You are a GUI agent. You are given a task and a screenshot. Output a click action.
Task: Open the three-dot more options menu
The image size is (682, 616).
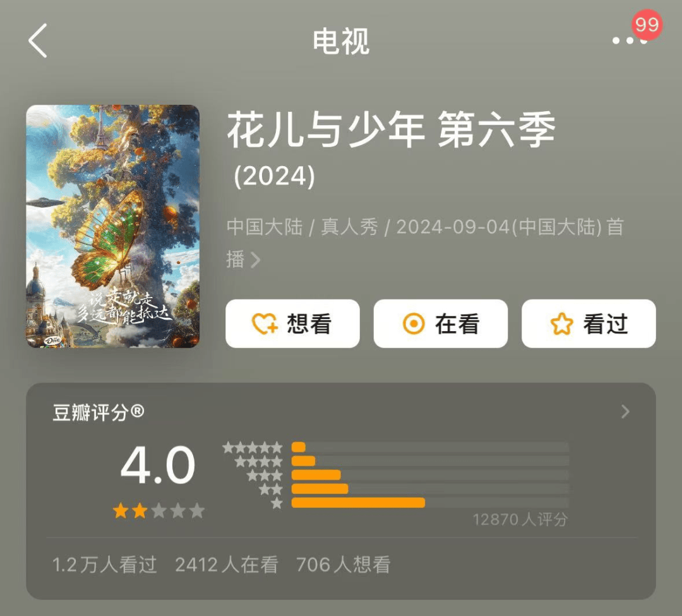click(630, 41)
